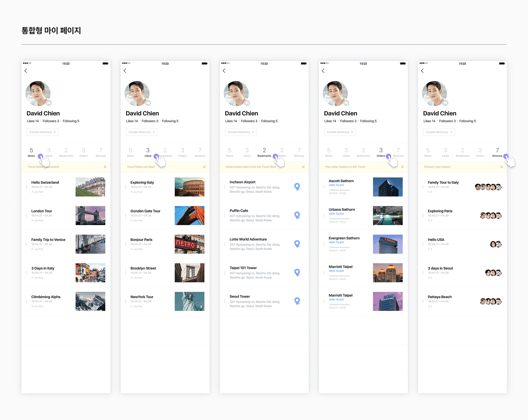The image size is (528, 420).
Task: Open three-dot menu for Hello Swizerland
Action: [26, 187]
